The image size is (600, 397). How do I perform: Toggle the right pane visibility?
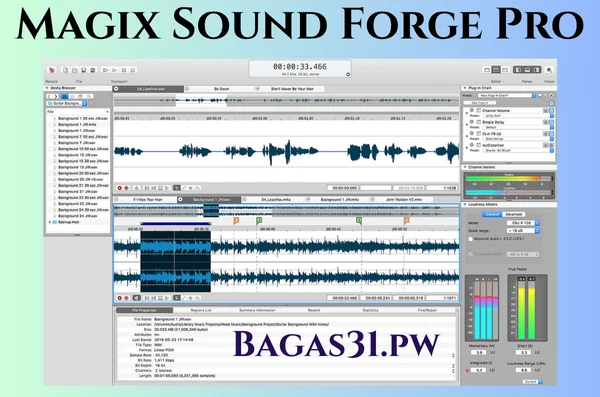536,70
